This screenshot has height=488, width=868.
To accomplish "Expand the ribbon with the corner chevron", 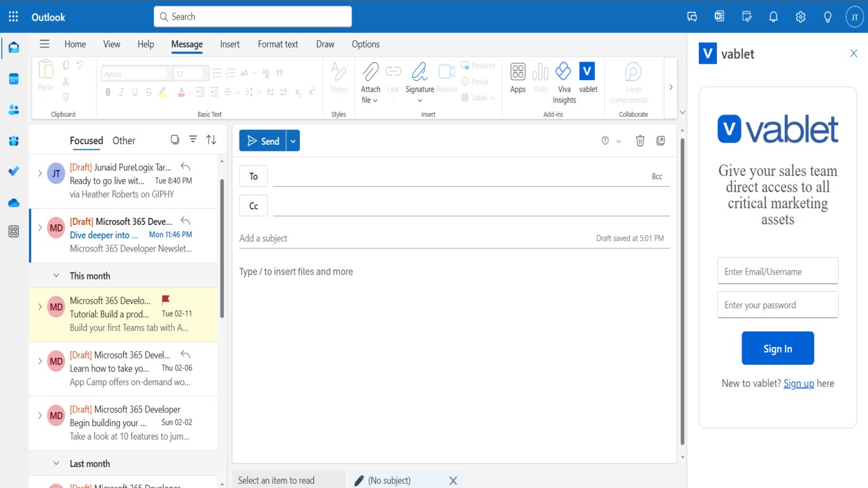I will (x=682, y=112).
